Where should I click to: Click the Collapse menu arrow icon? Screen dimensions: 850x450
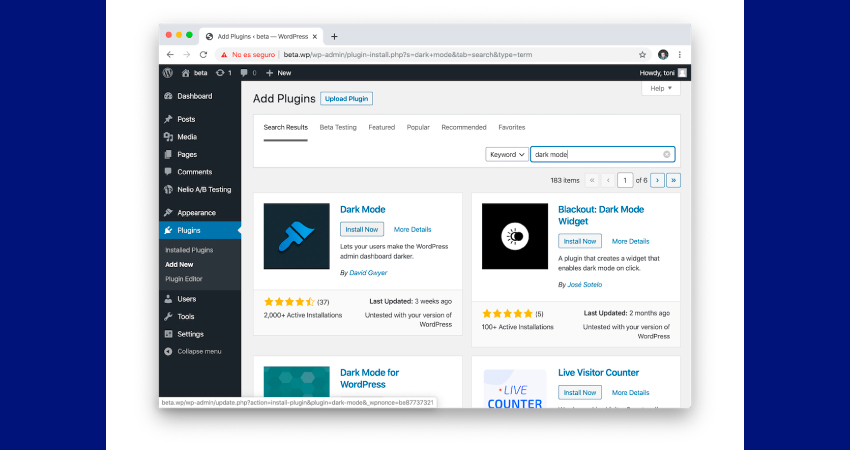[x=169, y=351]
